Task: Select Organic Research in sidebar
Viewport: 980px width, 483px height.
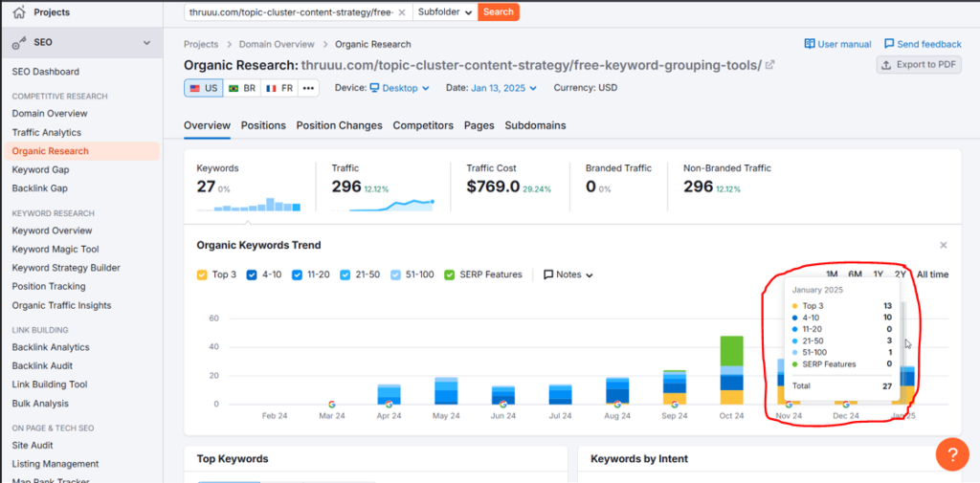Action: tap(82, 151)
